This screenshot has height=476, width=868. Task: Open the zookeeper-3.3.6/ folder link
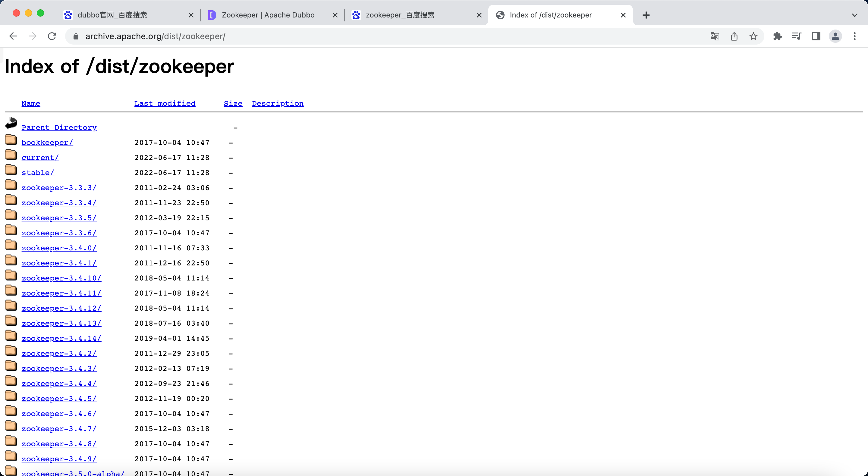pyautogui.click(x=59, y=233)
